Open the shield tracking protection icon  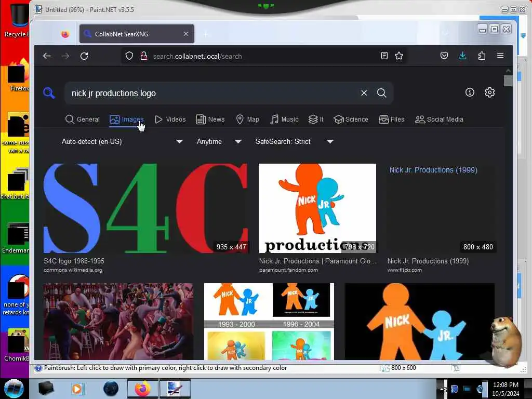(129, 56)
